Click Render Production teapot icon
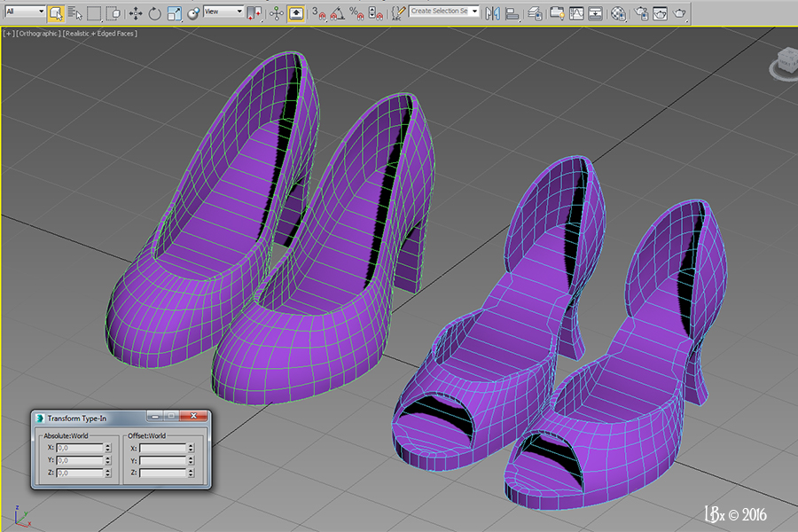This screenshot has width=798, height=532. point(679,13)
